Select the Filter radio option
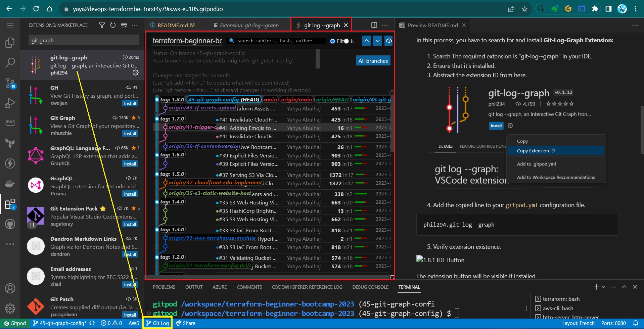Screen dimensions: 644x329 pyautogui.click(x=332, y=41)
